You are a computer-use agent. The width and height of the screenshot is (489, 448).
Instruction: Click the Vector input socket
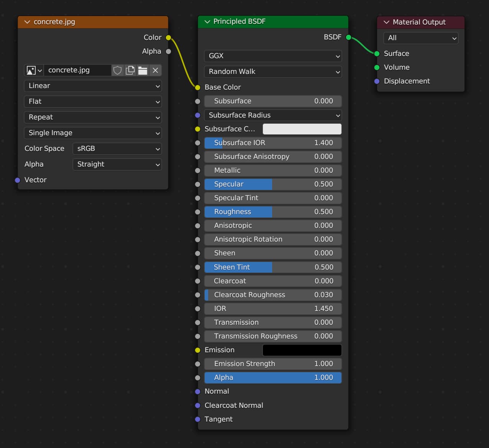coord(18,180)
